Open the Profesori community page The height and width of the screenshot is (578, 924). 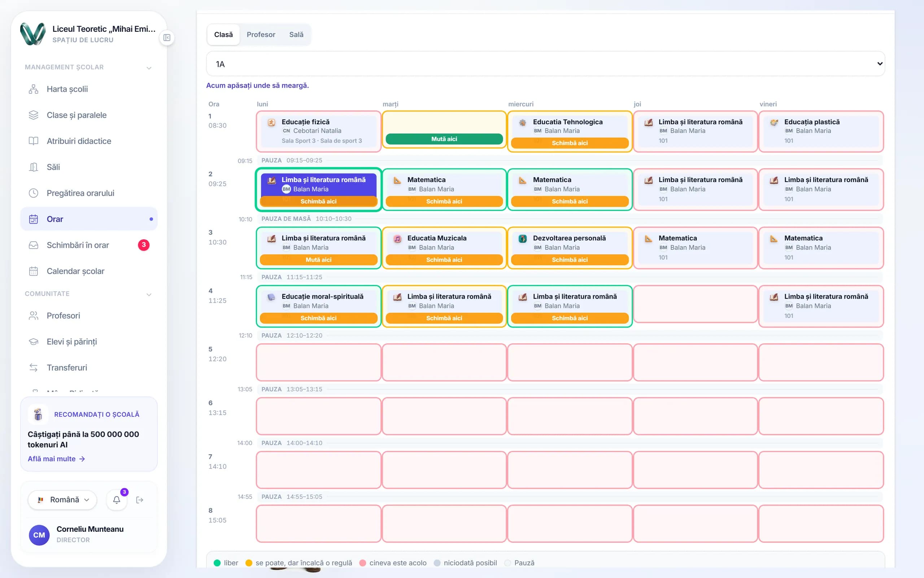click(88, 316)
